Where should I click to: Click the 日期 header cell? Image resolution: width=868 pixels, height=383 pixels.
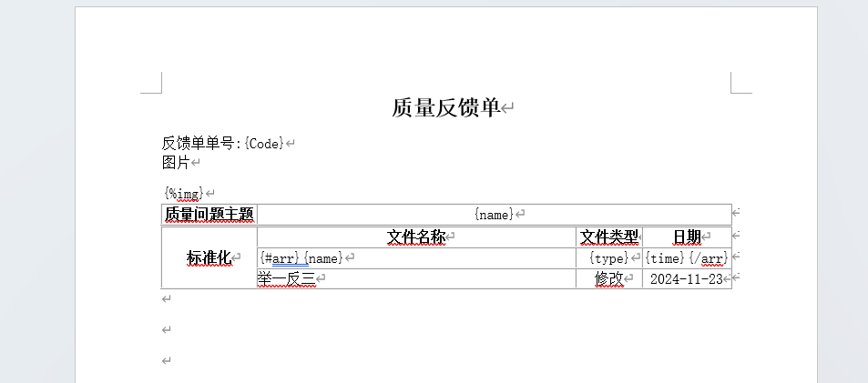687,237
